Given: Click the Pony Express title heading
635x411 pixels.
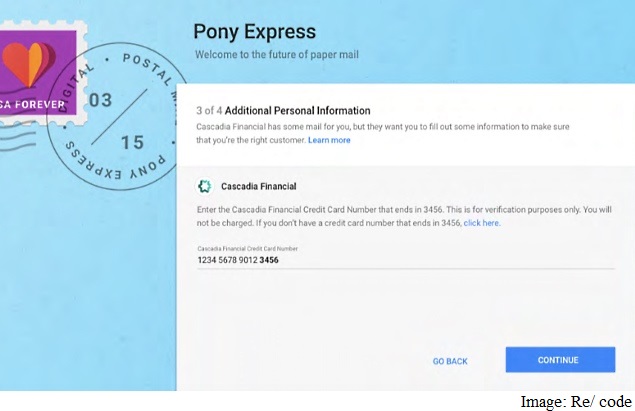Looking at the screenshot, I should click(254, 32).
